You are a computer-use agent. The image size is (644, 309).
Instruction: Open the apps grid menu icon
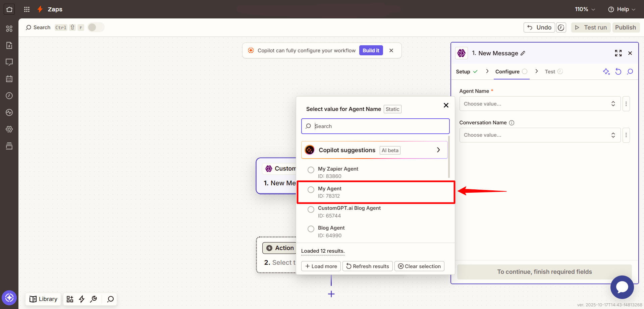[x=27, y=9]
